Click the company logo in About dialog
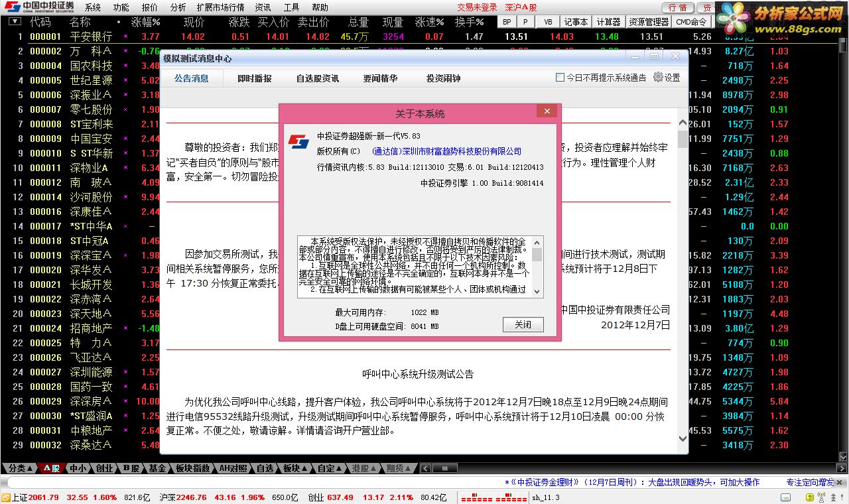849x504 pixels. coord(298,141)
